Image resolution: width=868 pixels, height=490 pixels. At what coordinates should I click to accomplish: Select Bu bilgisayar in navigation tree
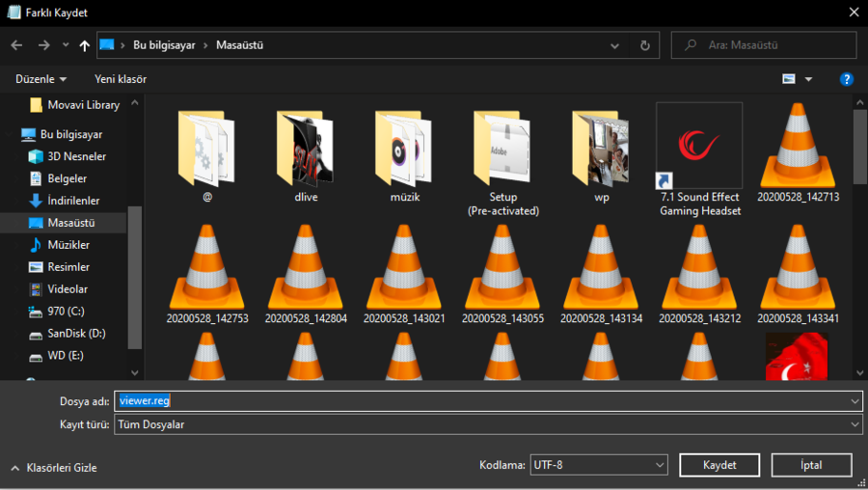(x=62, y=134)
